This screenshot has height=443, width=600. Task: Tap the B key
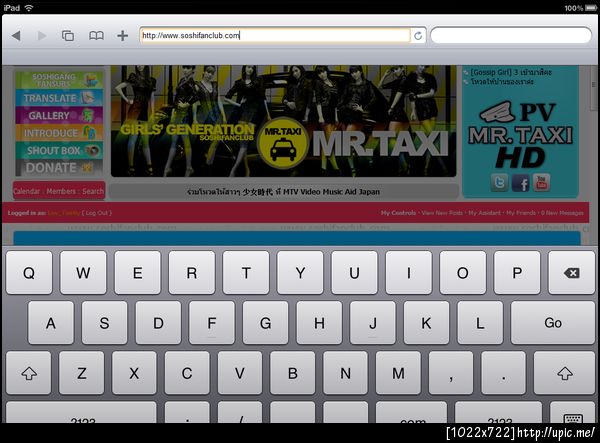point(293,373)
